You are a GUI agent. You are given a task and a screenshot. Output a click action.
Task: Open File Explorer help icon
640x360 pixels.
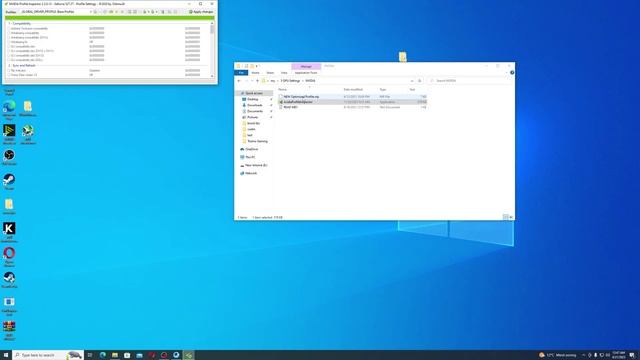pyautogui.click(x=512, y=73)
